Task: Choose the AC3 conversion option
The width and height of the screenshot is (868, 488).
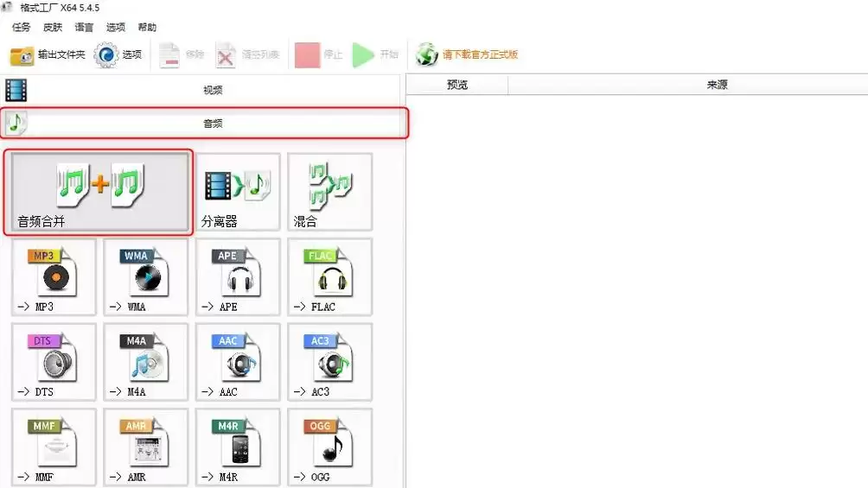Action: (330, 363)
